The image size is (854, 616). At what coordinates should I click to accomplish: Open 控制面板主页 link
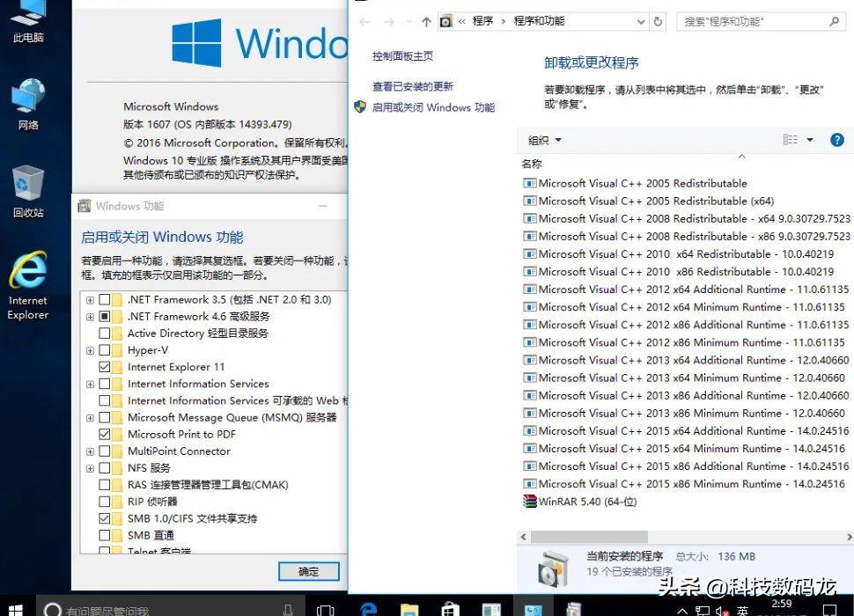tap(402, 56)
